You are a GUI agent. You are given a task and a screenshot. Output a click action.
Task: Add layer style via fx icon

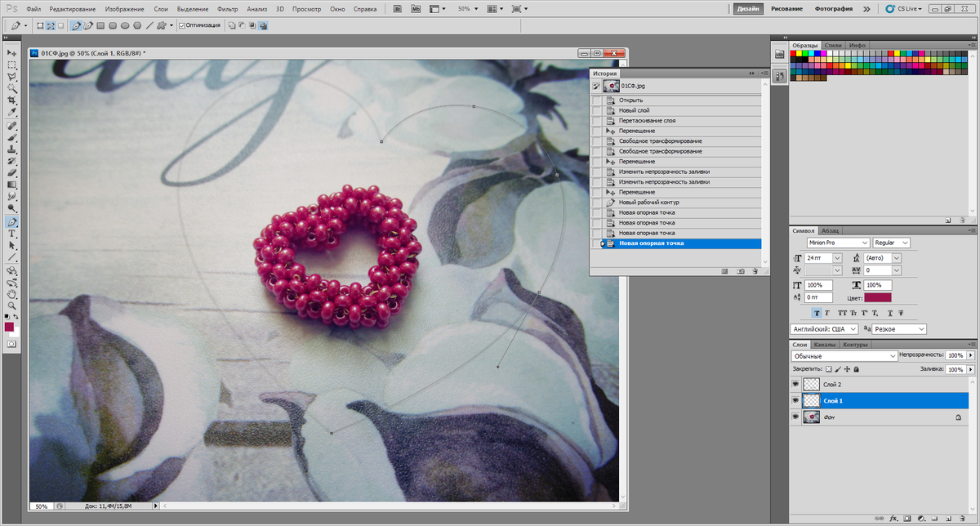pyautogui.click(x=895, y=518)
